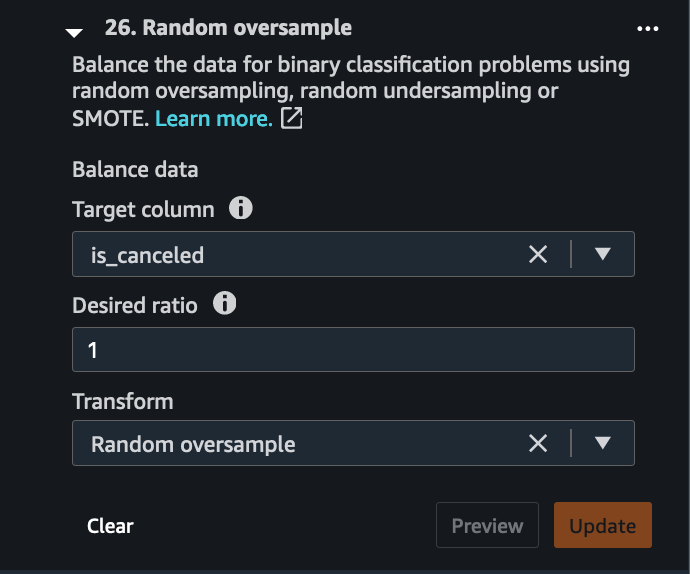Click the orange Update button
The width and height of the screenshot is (690, 574).
click(x=602, y=525)
